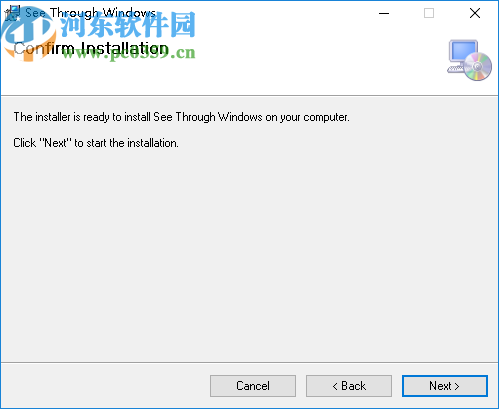Click the 'installer is ready to install' sentence
The image size is (499, 409).
(181, 117)
